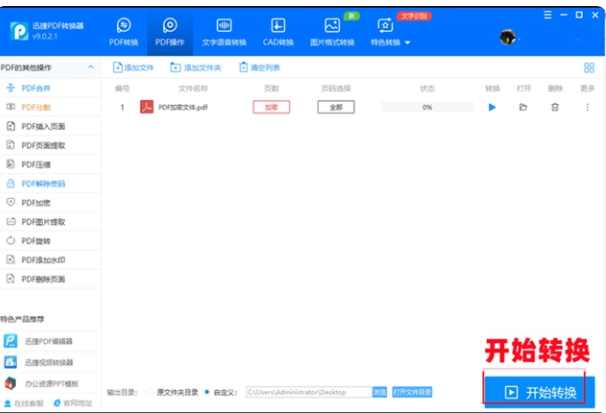Open the row's more options menu
Image resolution: width=606 pixels, height=413 pixels.
point(587,107)
